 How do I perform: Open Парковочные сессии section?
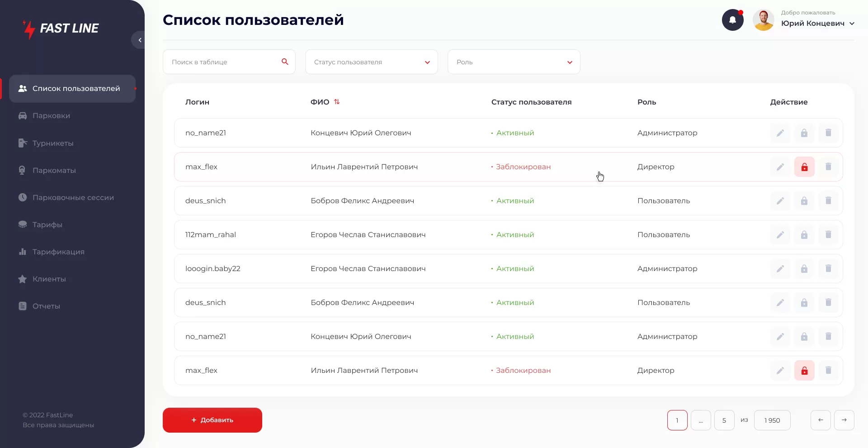[72, 197]
